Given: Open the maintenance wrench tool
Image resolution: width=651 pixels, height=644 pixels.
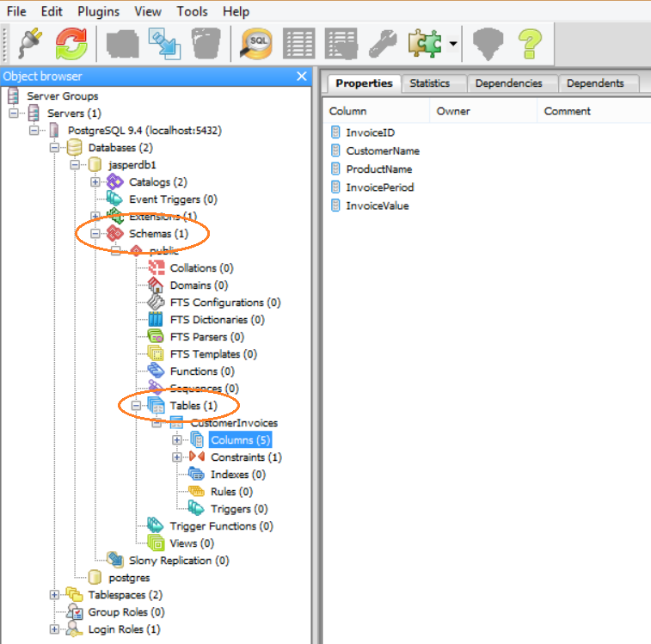Looking at the screenshot, I should coord(383,43).
